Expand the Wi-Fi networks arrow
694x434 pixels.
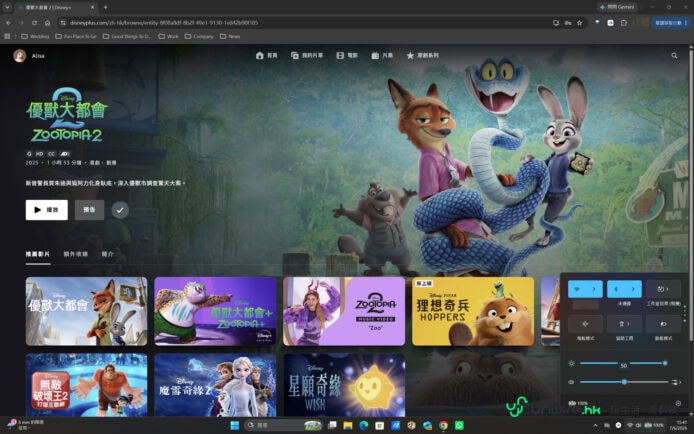(x=594, y=289)
